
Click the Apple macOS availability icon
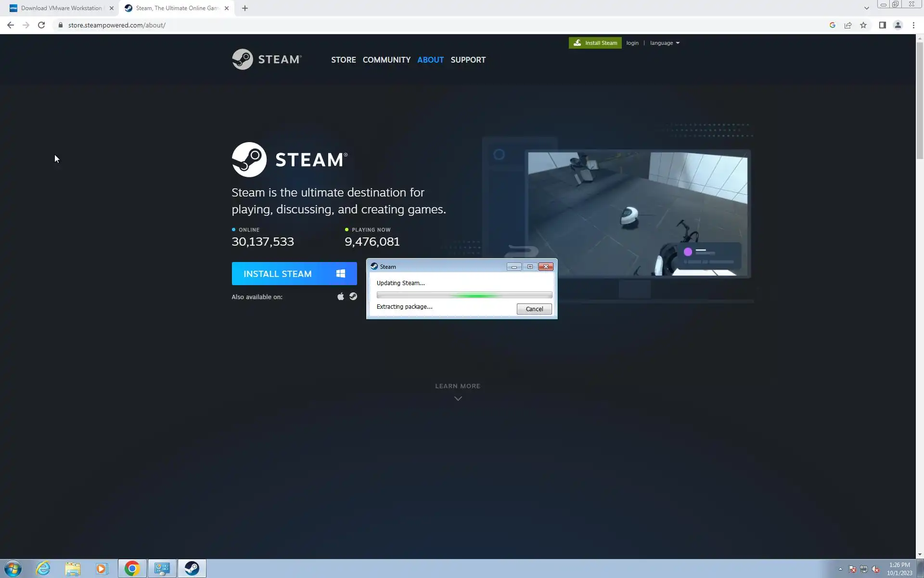(341, 297)
